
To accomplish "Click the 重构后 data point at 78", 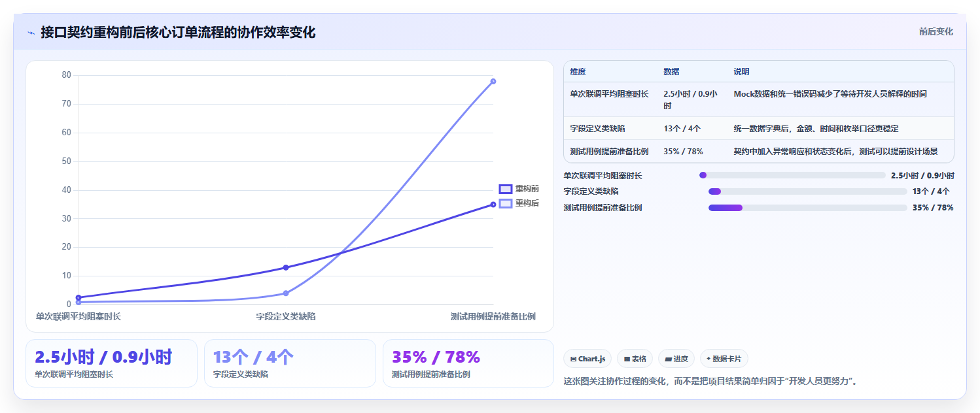I will (x=493, y=81).
